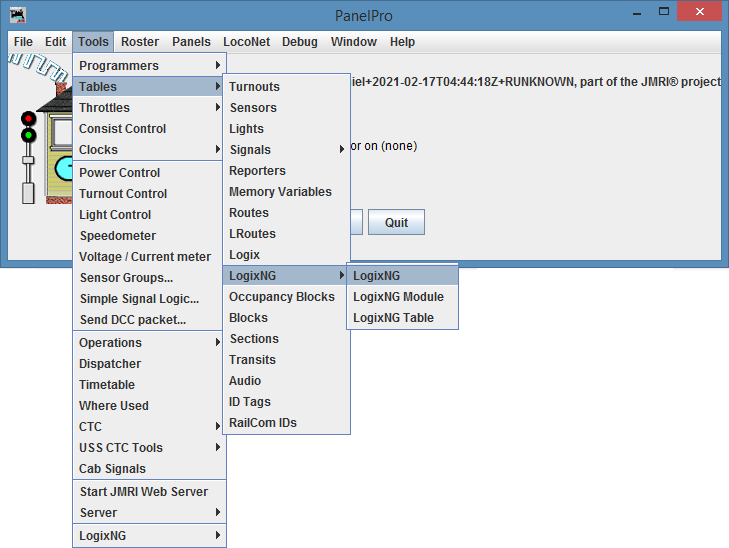Open Light Control
This screenshot has width=729, height=548.
coord(149,215)
